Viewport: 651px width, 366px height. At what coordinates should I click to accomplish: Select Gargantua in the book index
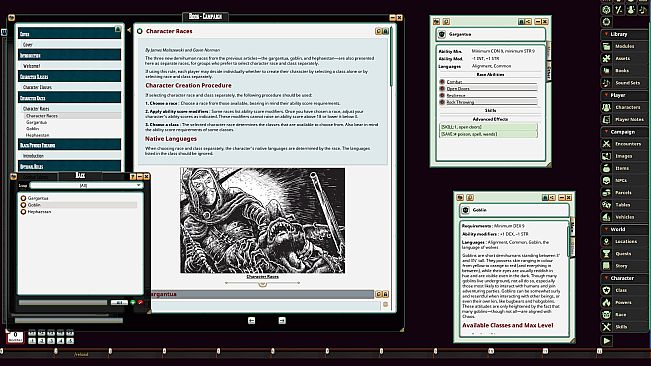37,122
